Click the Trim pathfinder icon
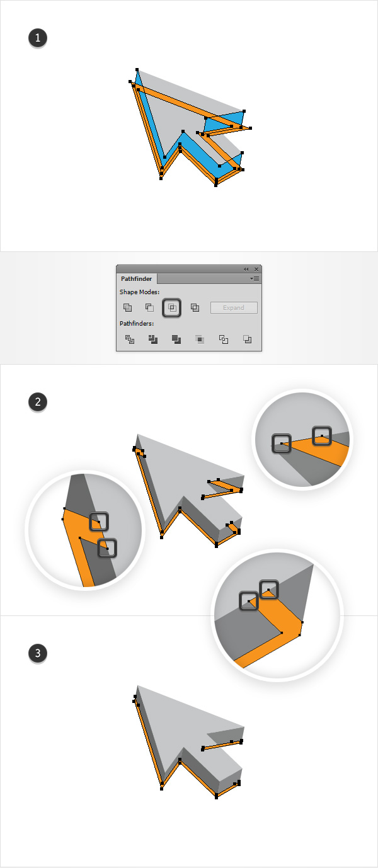 tap(152, 339)
